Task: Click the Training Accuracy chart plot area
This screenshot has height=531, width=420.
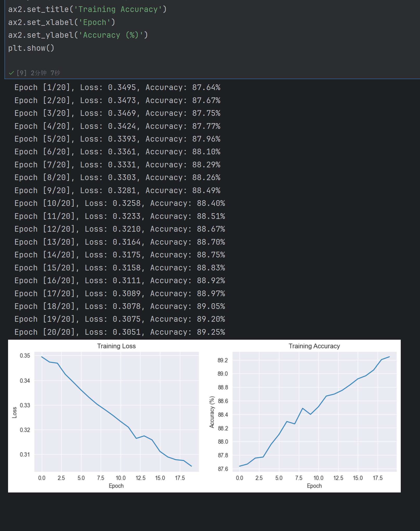Action: [314, 412]
